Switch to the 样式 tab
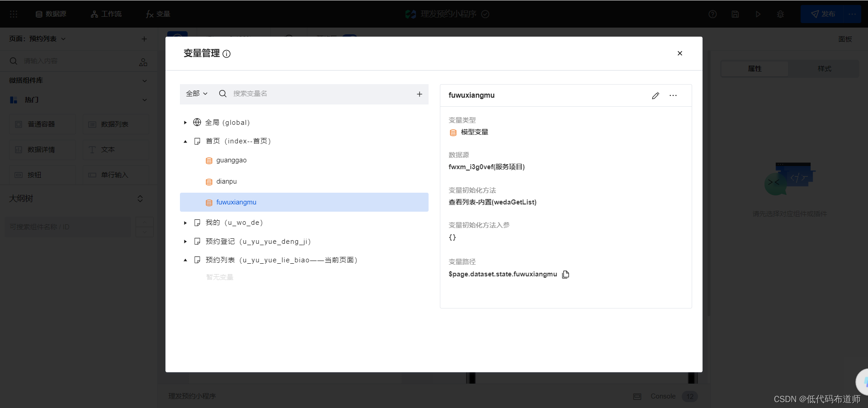Image resolution: width=868 pixels, height=408 pixels. 824,69
